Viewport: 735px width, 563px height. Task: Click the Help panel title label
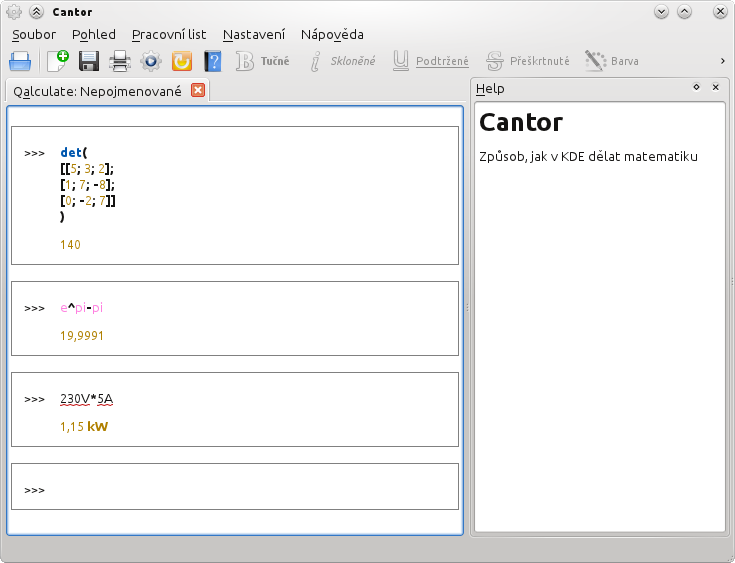pyautogui.click(x=490, y=89)
